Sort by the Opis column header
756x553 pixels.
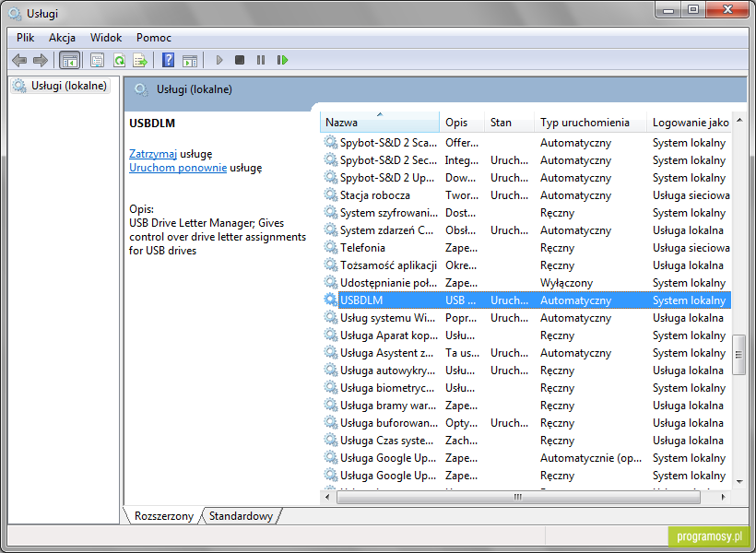pyautogui.click(x=462, y=123)
